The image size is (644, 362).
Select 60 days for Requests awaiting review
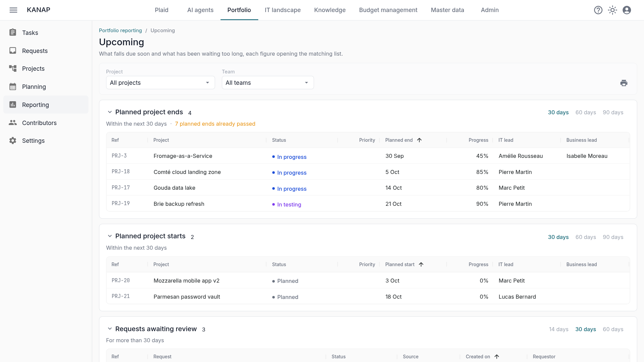613,329
